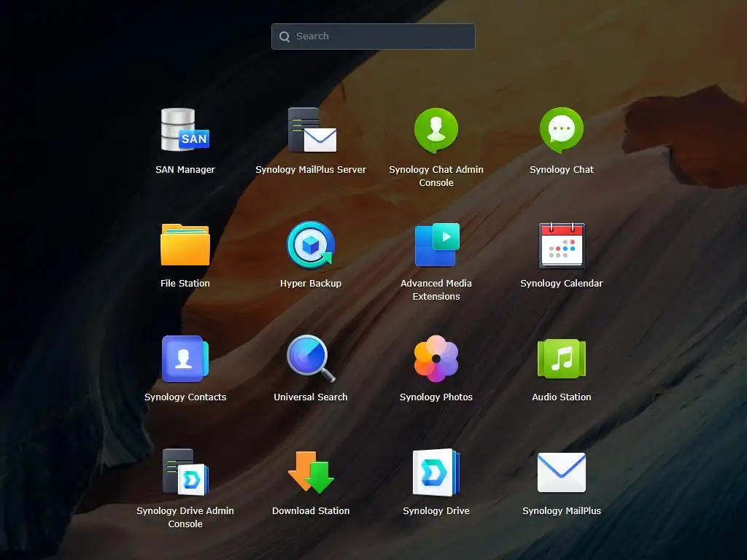Click the "Synology Photos" label
Image resolution: width=747 pixels, height=560 pixels.
(x=436, y=397)
